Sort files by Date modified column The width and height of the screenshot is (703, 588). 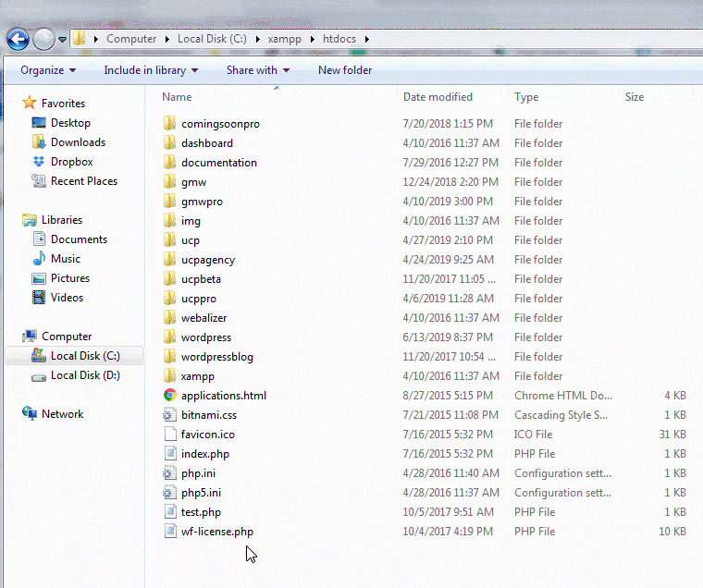(438, 97)
